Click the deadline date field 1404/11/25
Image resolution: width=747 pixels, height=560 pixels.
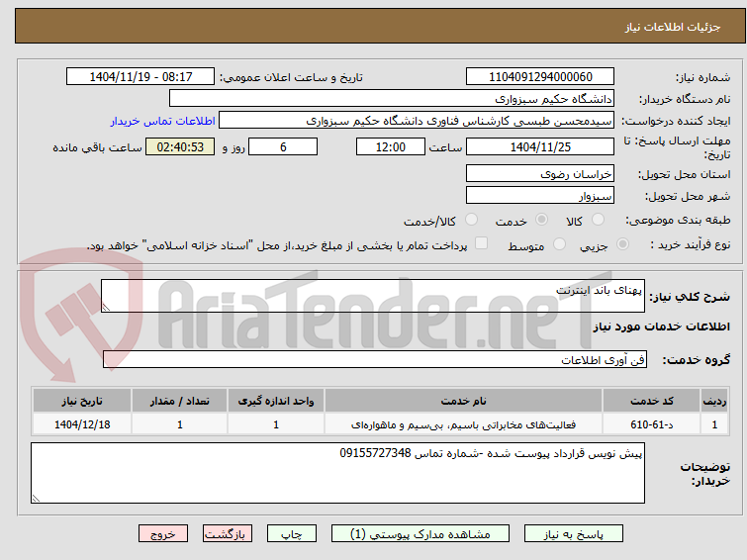(x=540, y=146)
